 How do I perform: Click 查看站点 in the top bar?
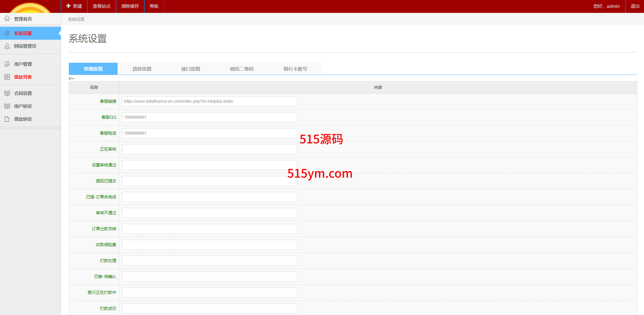tap(102, 6)
